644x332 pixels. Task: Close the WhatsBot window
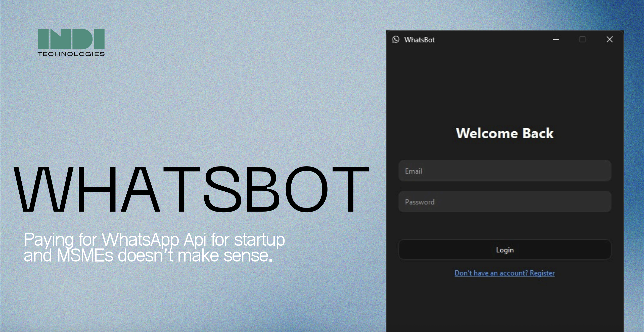(x=610, y=39)
